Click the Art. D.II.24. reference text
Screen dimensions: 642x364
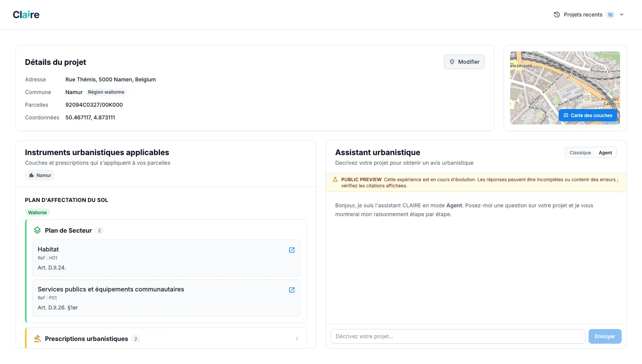coord(52,268)
